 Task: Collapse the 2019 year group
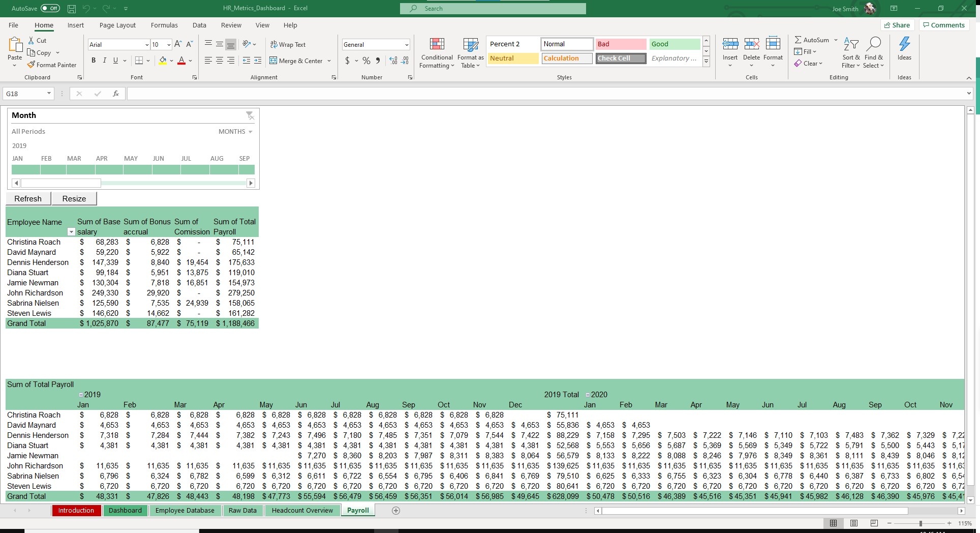click(x=81, y=395)
